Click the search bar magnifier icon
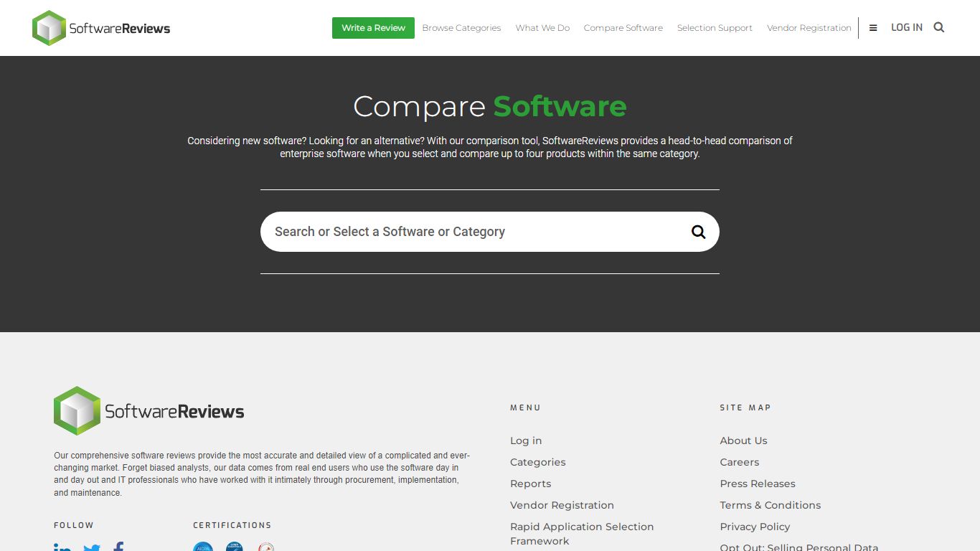The height and width of the screenshot is (551, 980). (698, 232)
